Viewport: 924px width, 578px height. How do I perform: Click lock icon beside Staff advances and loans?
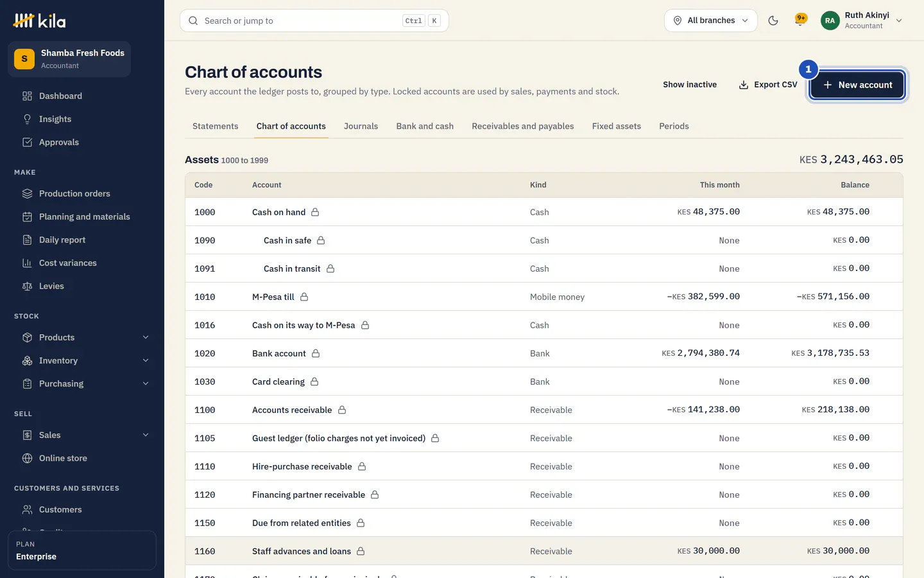point(361,551)
